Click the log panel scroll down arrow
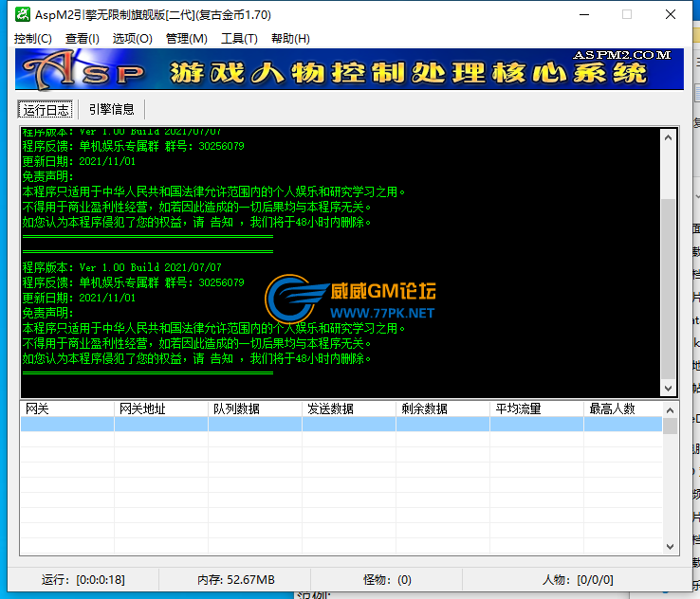The height and width of the screenshot is (599, 700). pyautogui.click(x=668, y=388)
